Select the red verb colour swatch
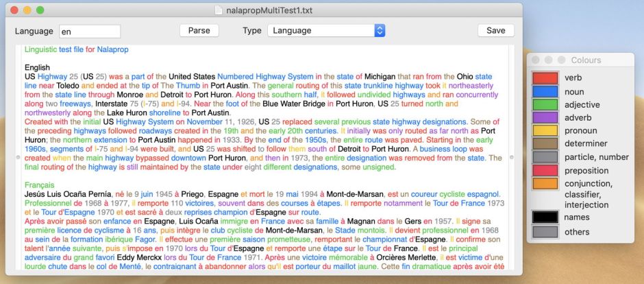644x284 pixels. (x=545, y=78)
